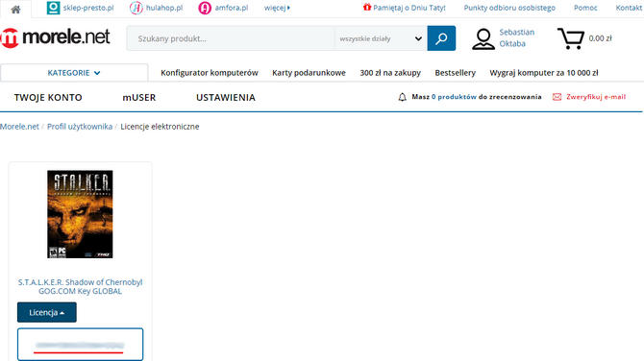Click the 0 produktów link
The image size is (644, 361).
pos(454,97)
